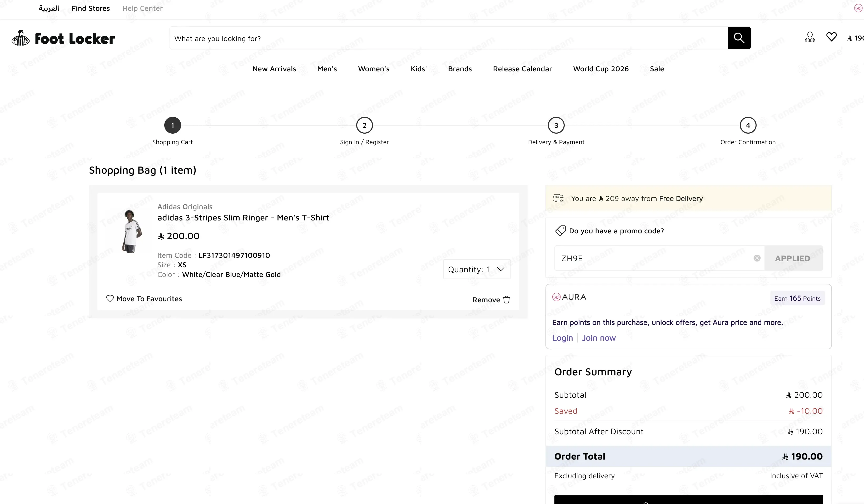Click the Foot Locker logo
This screenshot has width=864, height=504.
(63, 38)
